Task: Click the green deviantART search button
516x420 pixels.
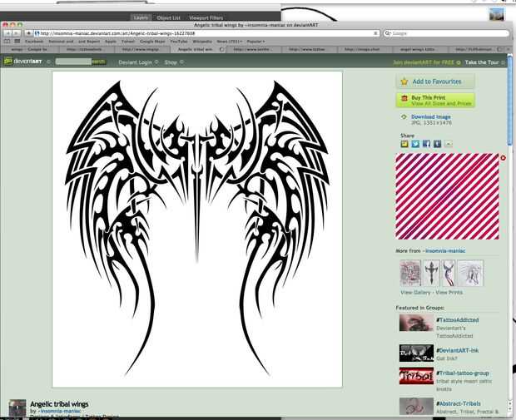Action: coord(98,62)
